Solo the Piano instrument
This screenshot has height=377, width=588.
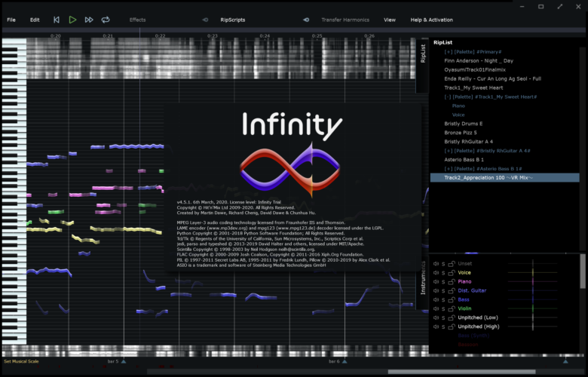443,282
